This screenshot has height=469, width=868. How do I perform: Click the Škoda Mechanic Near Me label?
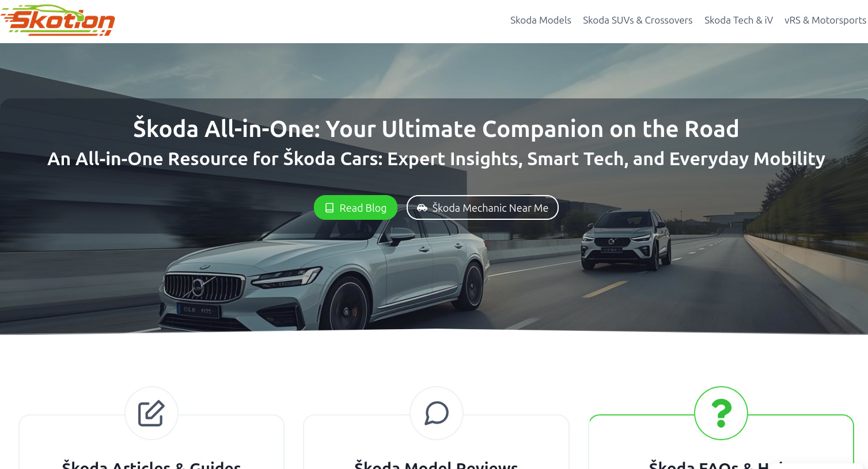click(x=490, y=208)
